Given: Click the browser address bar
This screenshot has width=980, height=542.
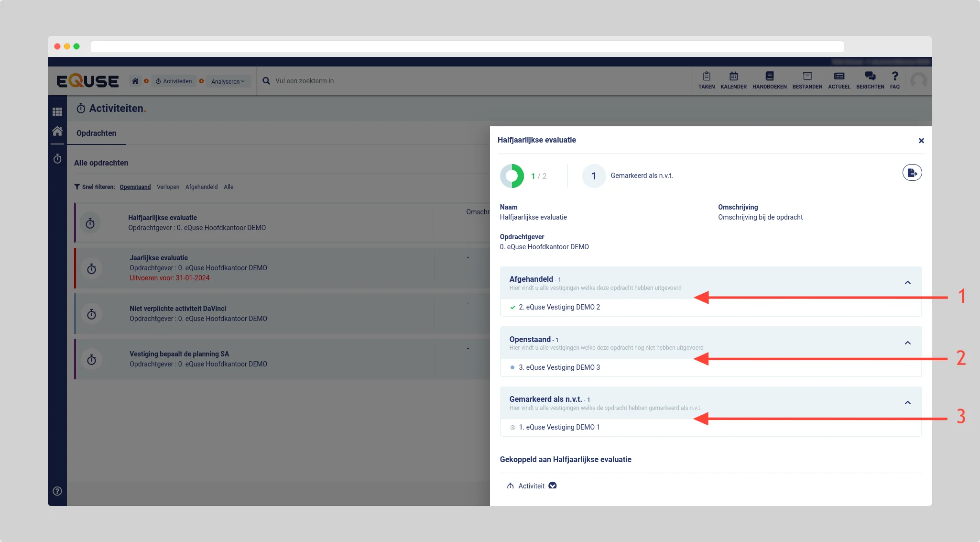Looking at the screenshot, I should [467, 46].
